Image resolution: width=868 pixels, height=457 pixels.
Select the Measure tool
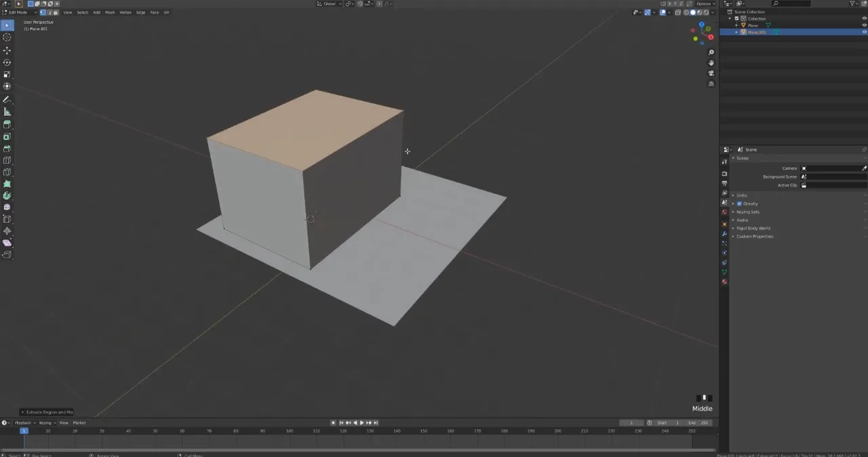7,111
